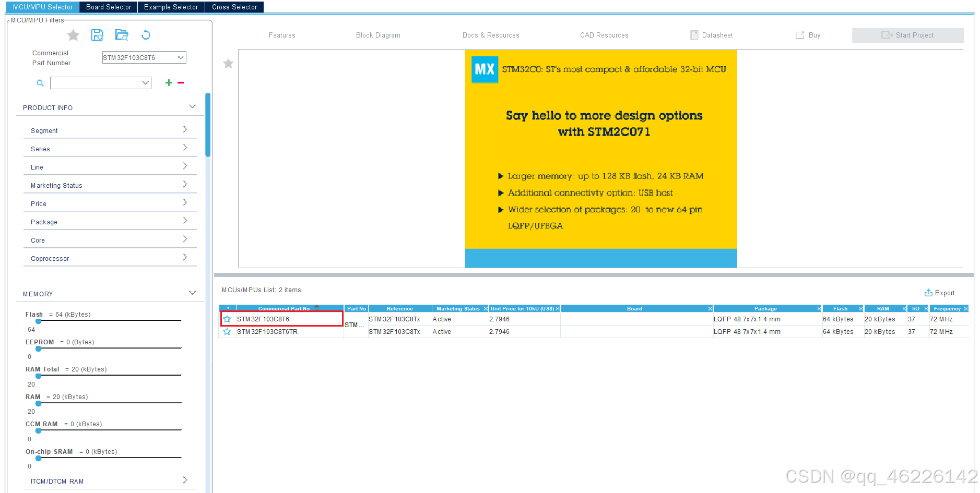Viewport: 980px width, 493px height.
Task: Collapse the PRODUCT INFO section
Action: pyautogui.click(x=192, y=106)
